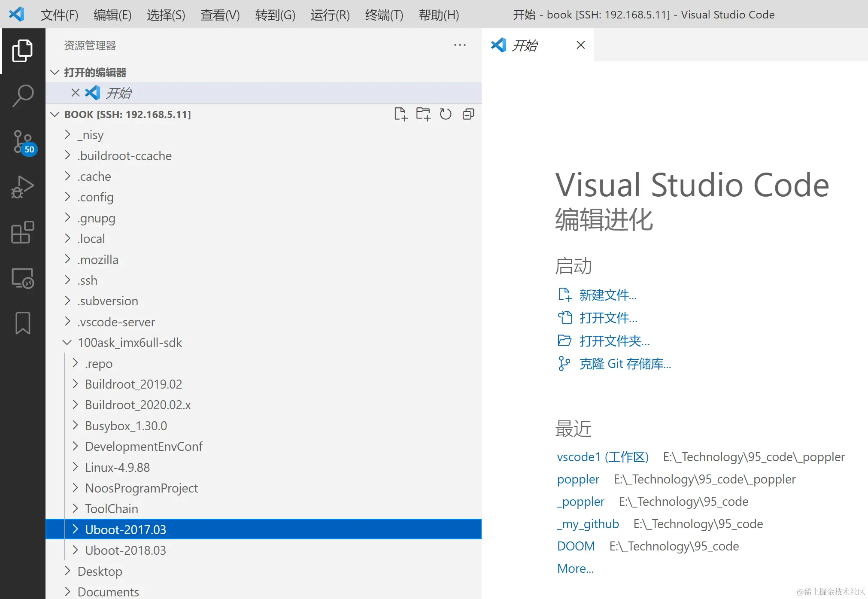Refresh the BOOK explorer tree

click(x=446, y=114)
